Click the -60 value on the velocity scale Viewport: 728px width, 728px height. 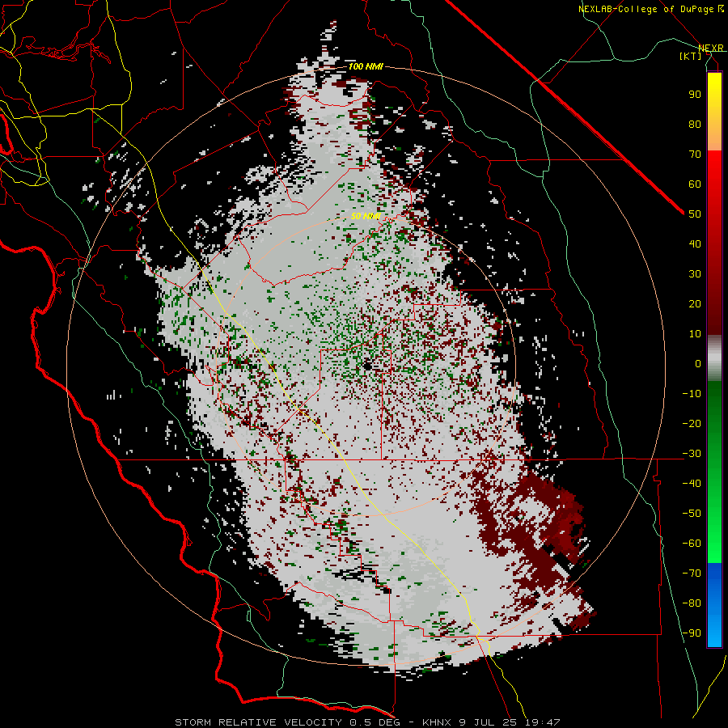pos(692,544)
